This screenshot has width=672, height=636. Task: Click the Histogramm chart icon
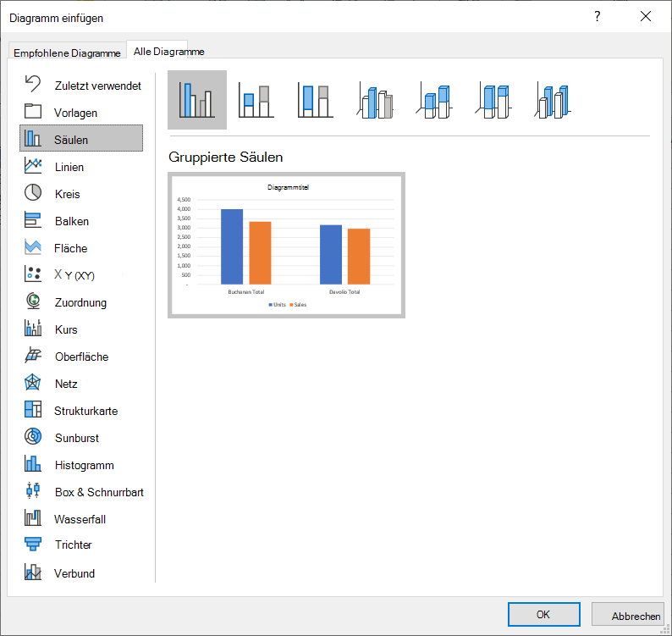(33, 463)
